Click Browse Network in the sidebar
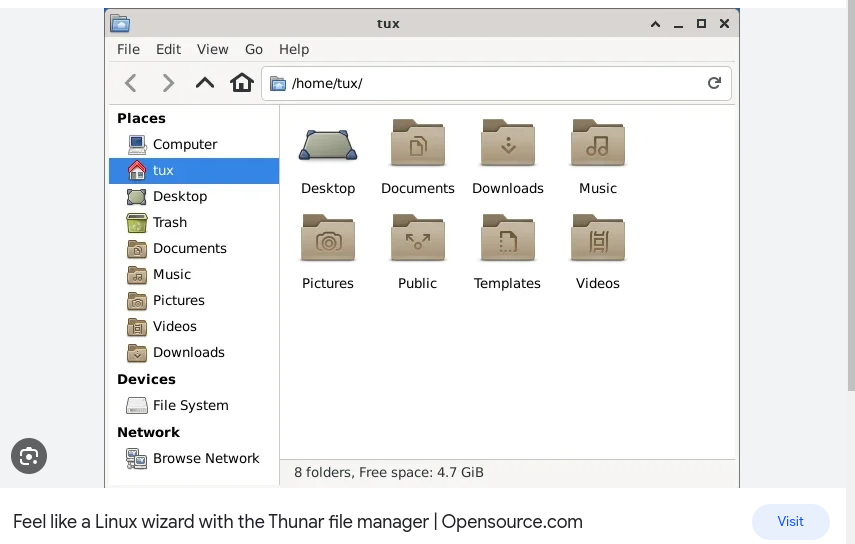The image size is (855, 544). click(205, 458)
